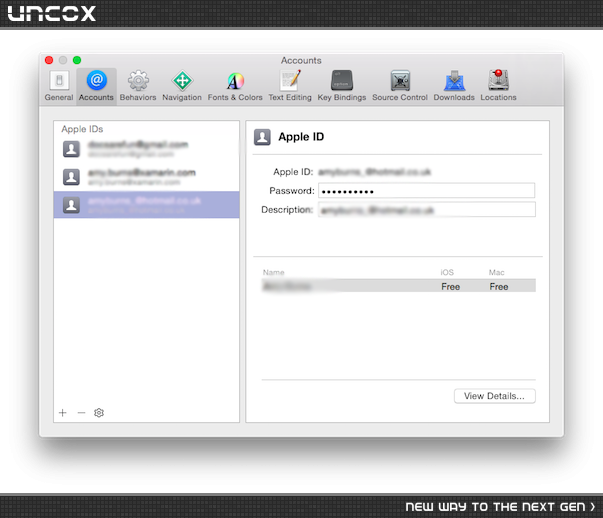This screenshot has width=603, height=518.
Task: Click the Apple IDs list header
Action: click(82, 129)
